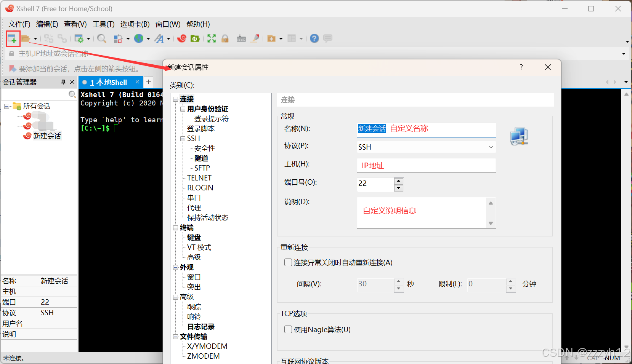Click the computer monitors icon in dialog
Screen dimensions: 632x364
tap(519, 137)
